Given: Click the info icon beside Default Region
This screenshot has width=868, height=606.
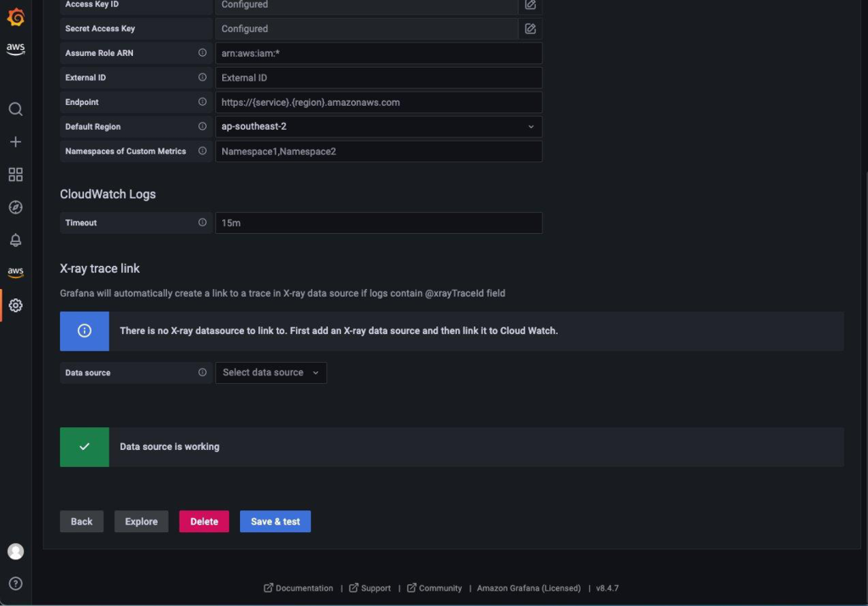Looking at the screenshot, I should point(201,126).
